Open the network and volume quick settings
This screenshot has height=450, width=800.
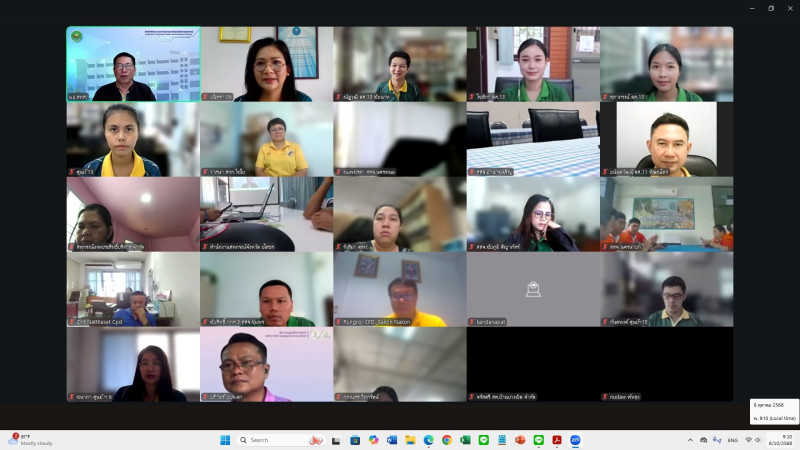[754, 440]
